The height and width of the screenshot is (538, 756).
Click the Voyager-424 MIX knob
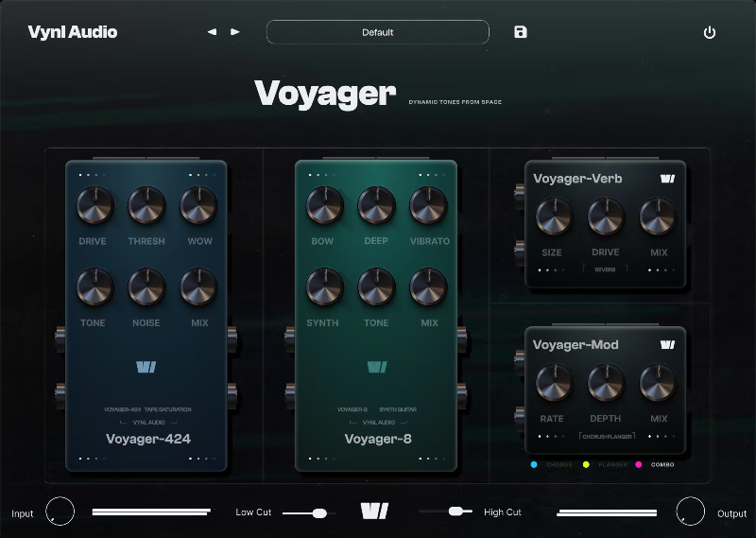[198, 287]
